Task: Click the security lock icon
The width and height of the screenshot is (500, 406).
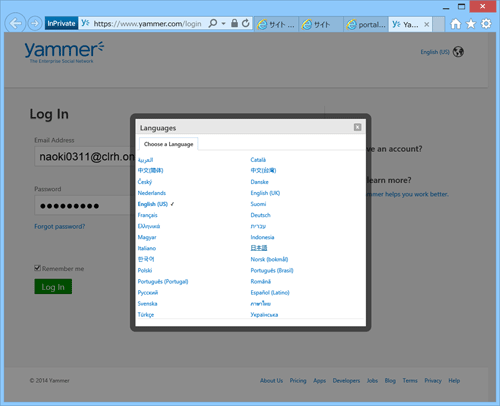Action: [234, 23]
